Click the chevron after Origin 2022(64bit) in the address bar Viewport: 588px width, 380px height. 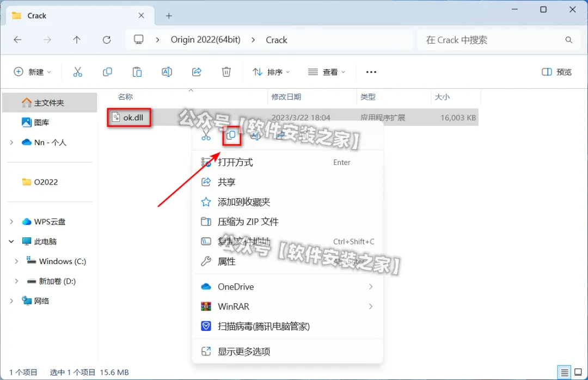253,40
